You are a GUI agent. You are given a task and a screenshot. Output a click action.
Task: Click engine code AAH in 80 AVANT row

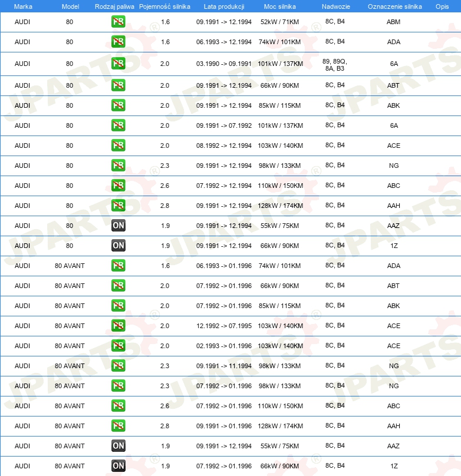tap(394, 426)
